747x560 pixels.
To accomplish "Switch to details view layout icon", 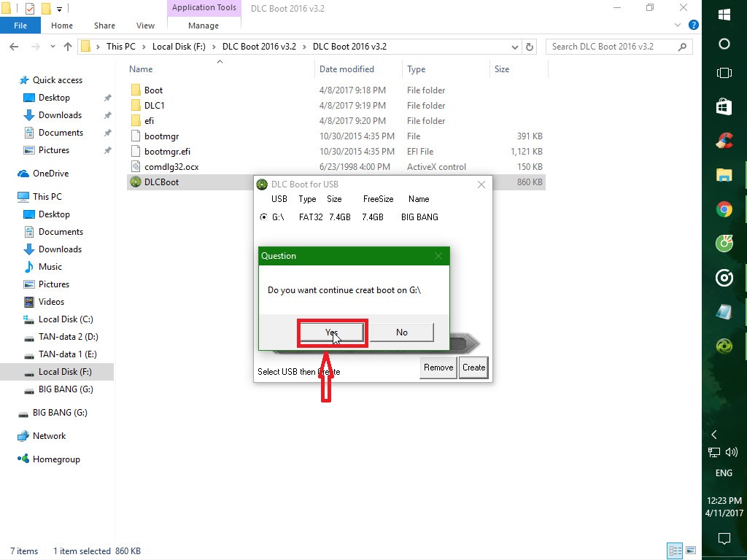I will click(675, 551).
